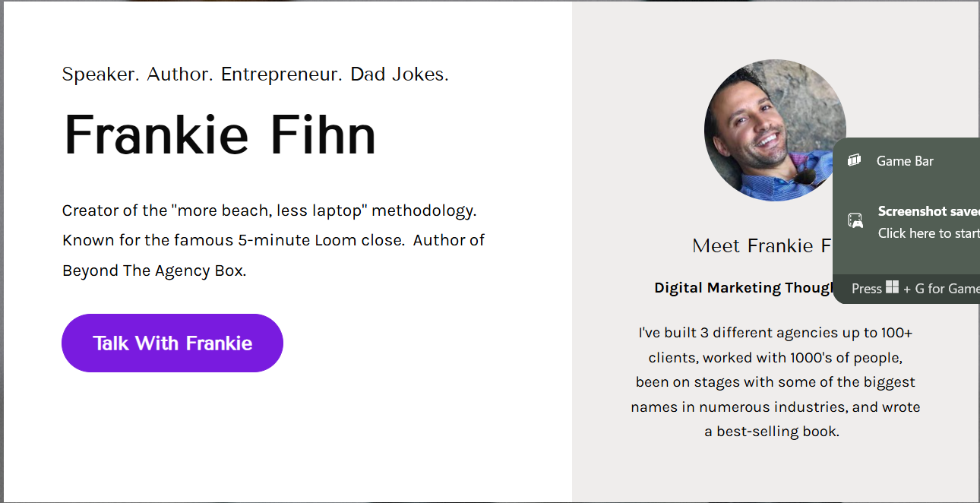Click the 'Frankie Fihn' heading

[x=220, y=134]
